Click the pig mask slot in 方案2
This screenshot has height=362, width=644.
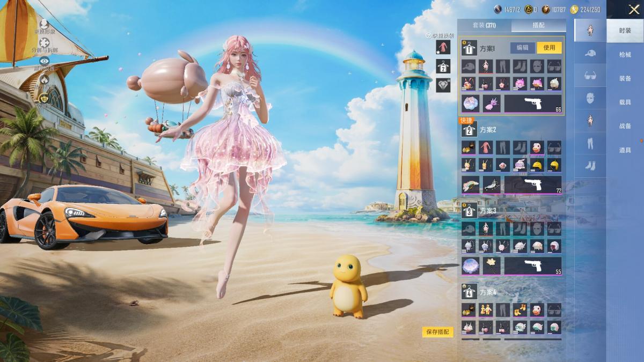click(x=537, y=147)
